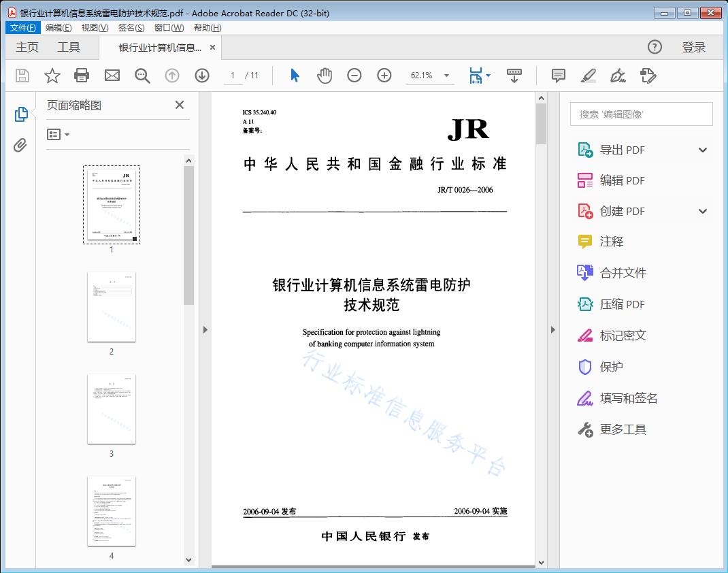
Task: Open the thumbnail panel options dropdown
Action: [x=58, y=134]
